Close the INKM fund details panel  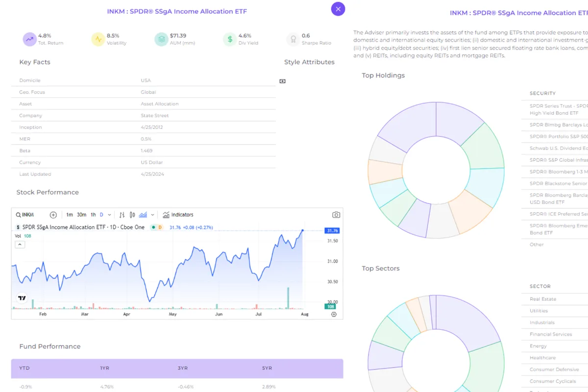coord(338,8)
